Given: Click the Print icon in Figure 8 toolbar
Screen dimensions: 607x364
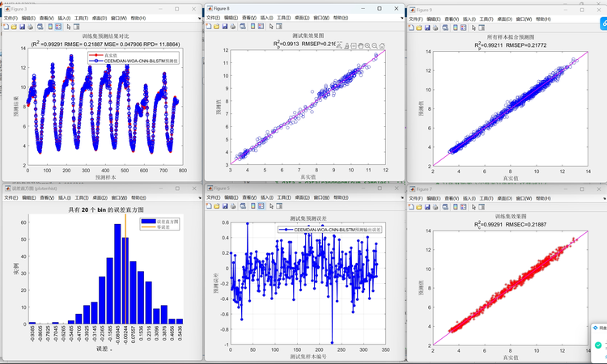Looking at the screenshot, I should tap(232, 27).
